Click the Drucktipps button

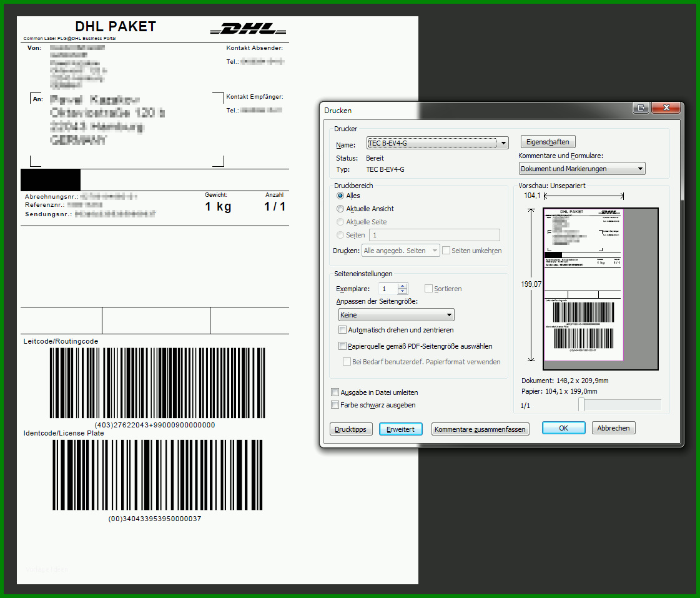[x=350, y=429]
